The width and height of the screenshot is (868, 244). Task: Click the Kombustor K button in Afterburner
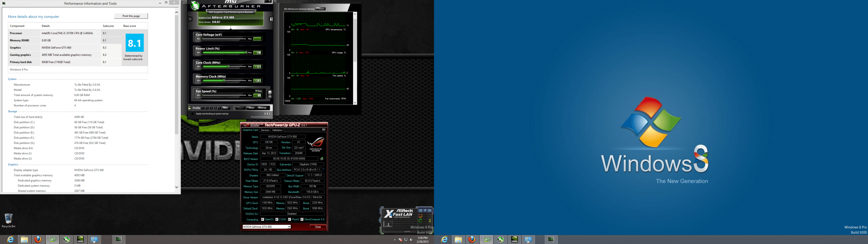click(x=190, y=19)
